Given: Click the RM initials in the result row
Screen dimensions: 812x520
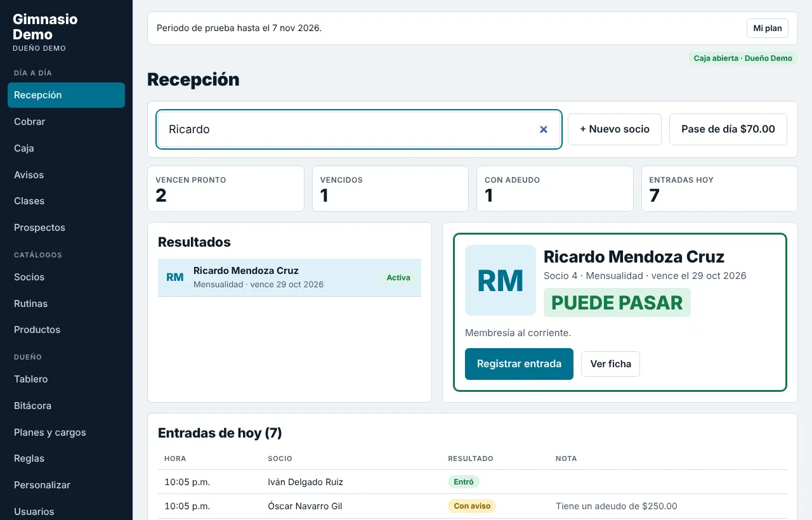Looking at the screenshot, I should [174, 278].
